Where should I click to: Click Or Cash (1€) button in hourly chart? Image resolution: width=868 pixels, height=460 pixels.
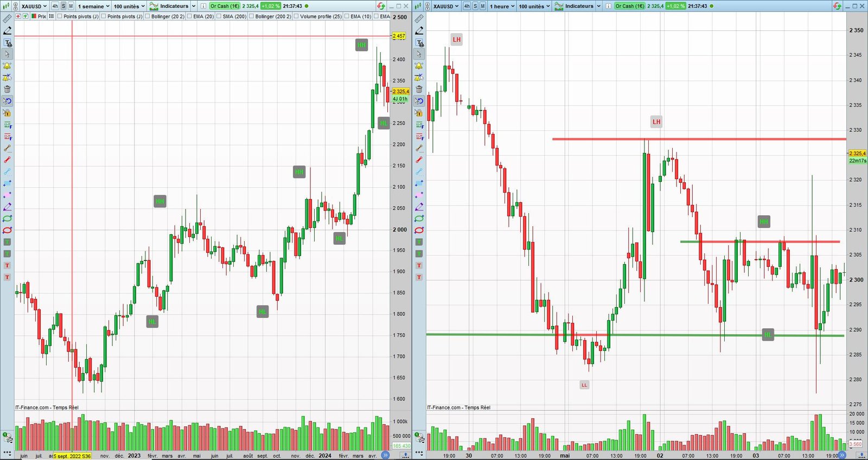tap(630, 6)
